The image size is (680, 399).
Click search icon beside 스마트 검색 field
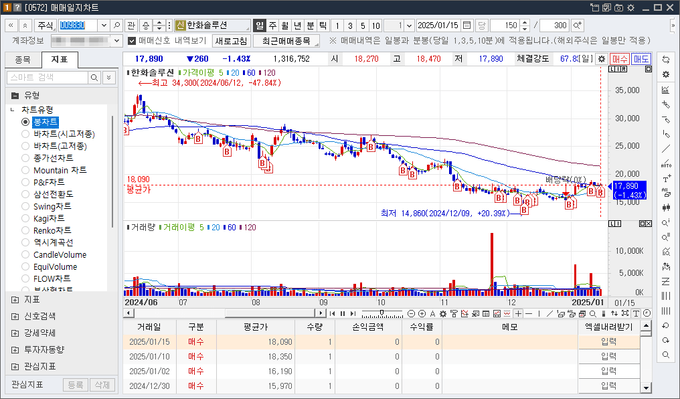point(94,78)
